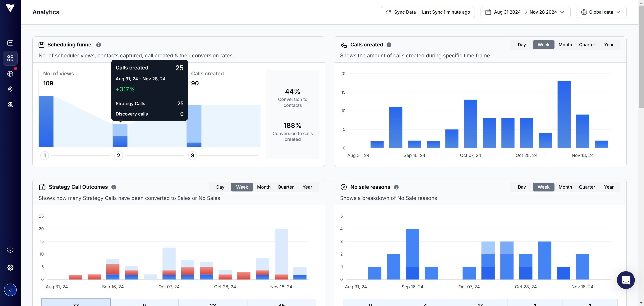
Task: Click the tallest Calls created bar
Action: click(564, 114)
